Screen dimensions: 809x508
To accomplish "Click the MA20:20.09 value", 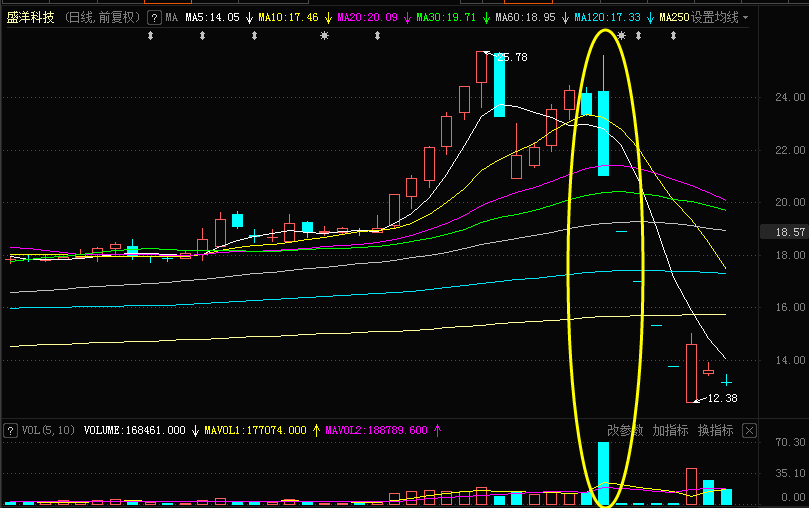I will coord(367,18).
